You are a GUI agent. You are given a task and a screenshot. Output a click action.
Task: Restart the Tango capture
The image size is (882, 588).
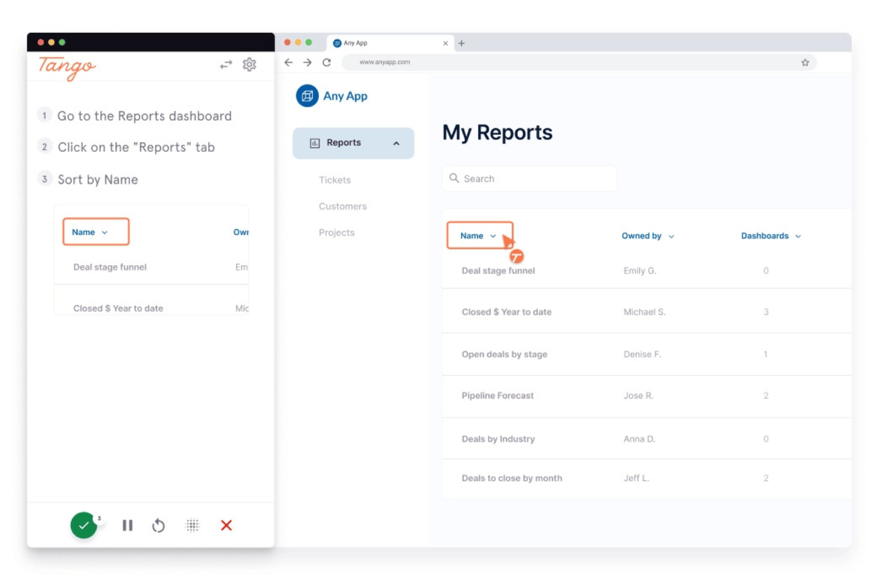click(159, 525)
